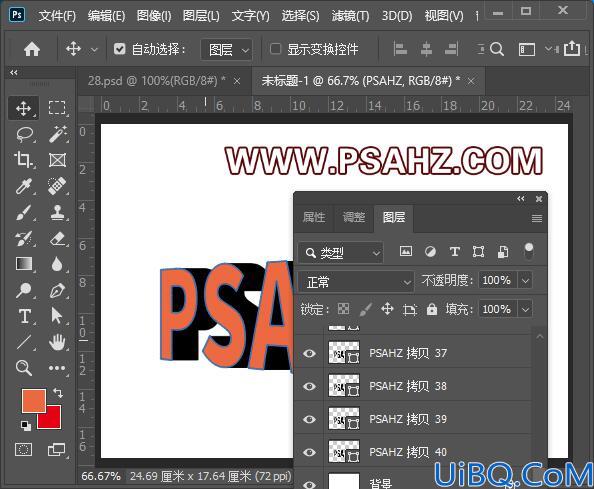Select the Zoom tool in the toolbox
Viewport: 594px width, 489px height.
24,368
